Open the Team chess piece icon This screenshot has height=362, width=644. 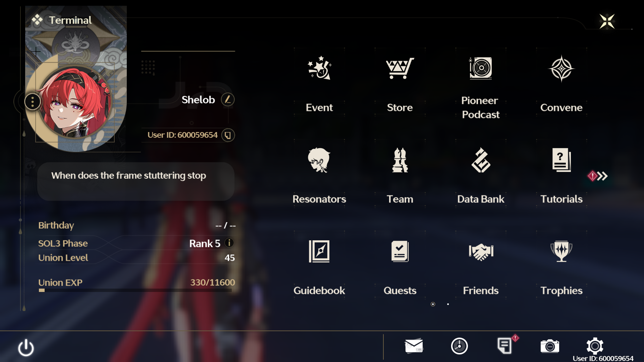click(x=400, y=160)
